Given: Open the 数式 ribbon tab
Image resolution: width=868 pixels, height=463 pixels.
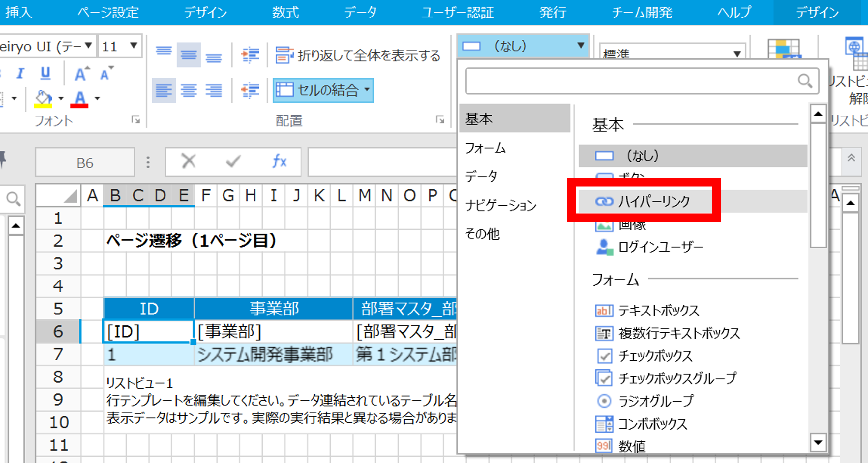Looking at the screenshot, I should 285,13.
